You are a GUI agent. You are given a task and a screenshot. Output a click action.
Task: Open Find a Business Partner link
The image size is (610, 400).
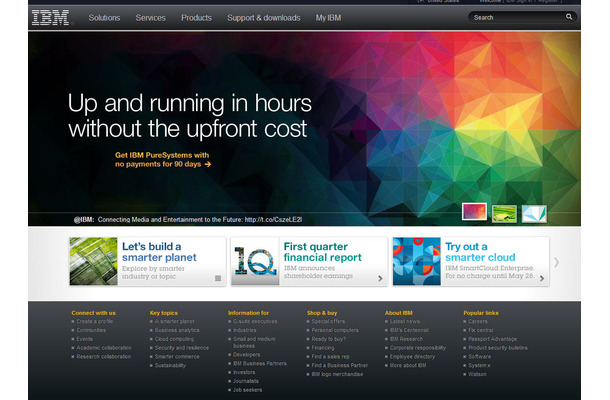coord(340,365)
